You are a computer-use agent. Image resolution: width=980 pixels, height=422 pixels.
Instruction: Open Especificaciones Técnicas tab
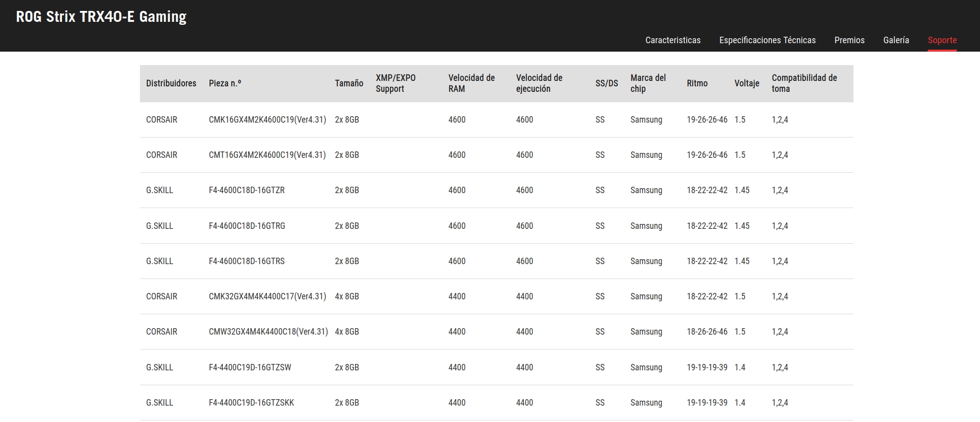click(x=767, y=40)
